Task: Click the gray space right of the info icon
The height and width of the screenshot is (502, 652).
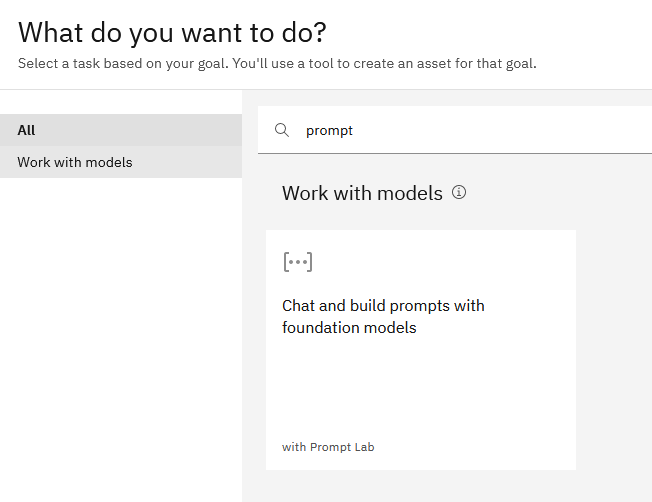Action: tap(560, 193)
